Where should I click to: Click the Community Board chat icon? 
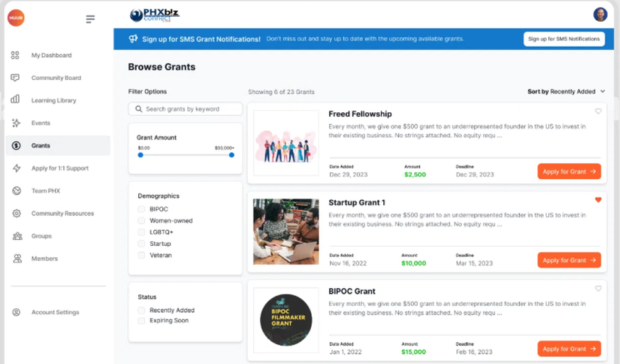coord(15,78)
